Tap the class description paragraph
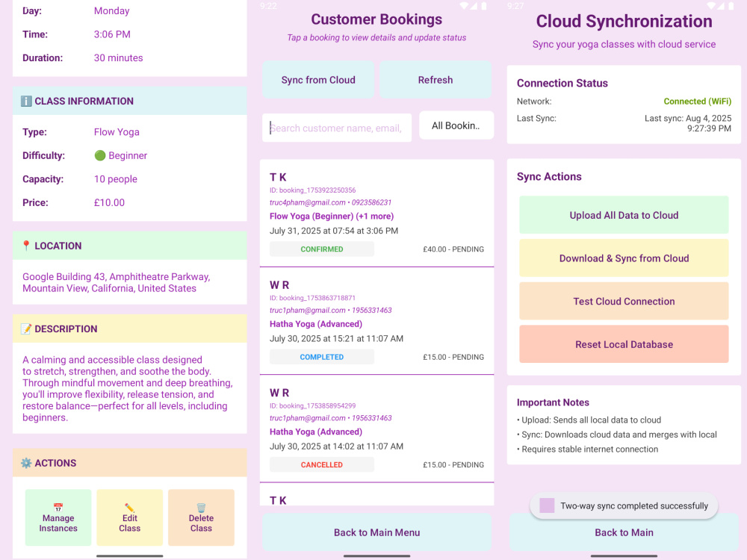 coord(128,388)
